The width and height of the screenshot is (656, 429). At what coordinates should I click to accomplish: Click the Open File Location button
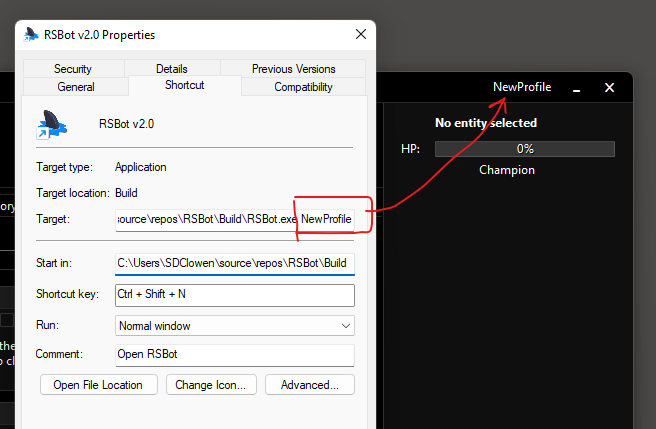pos(99,385)
